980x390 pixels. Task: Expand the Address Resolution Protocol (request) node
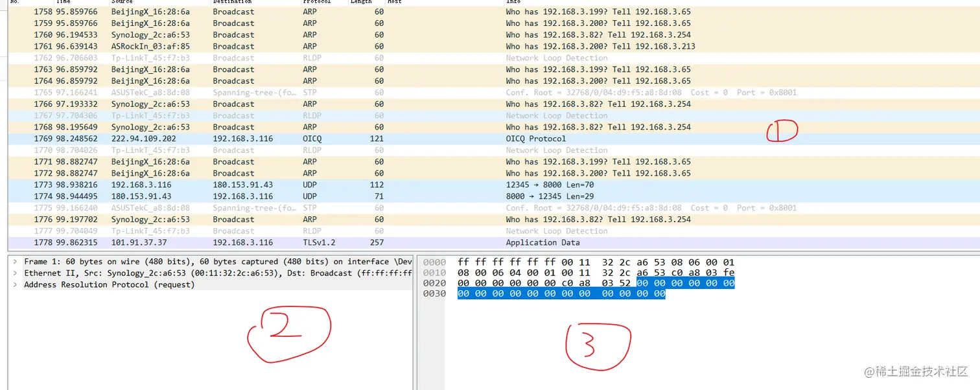tap(15, 285)
